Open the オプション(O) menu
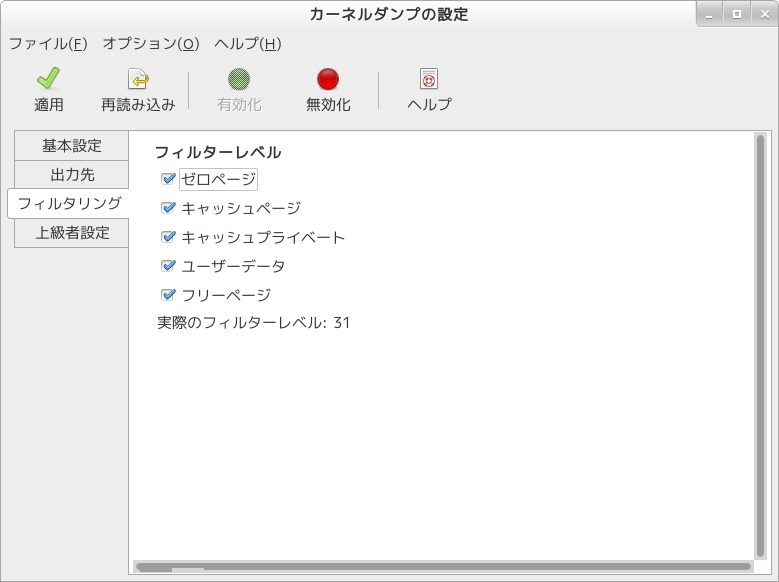The width and height of the screenshot is (779, 582). tap(151, 44)
